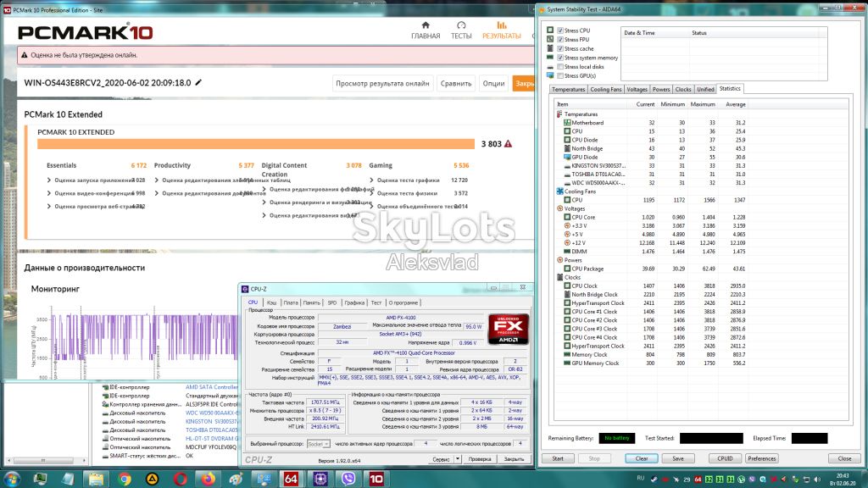Enable Stress local disks checkbox
Image resolution: width=868 pixels, height=488 pixels.
(x=560, y=66)
